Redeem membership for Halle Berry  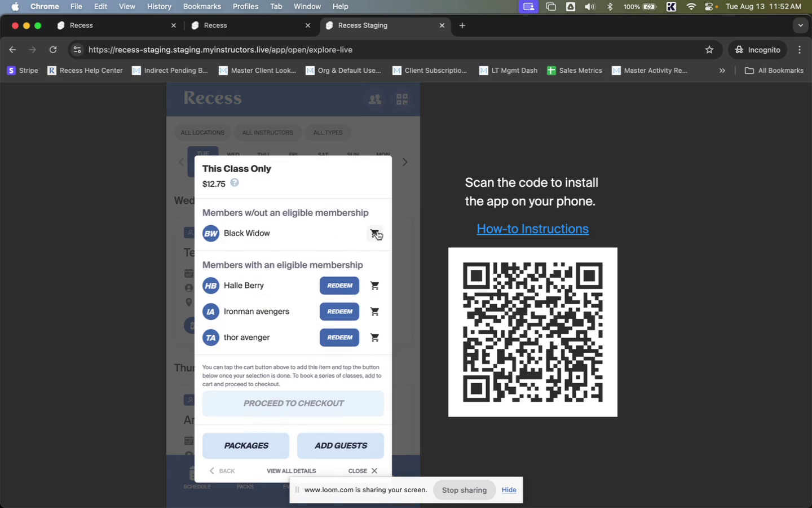pos(339,286)
